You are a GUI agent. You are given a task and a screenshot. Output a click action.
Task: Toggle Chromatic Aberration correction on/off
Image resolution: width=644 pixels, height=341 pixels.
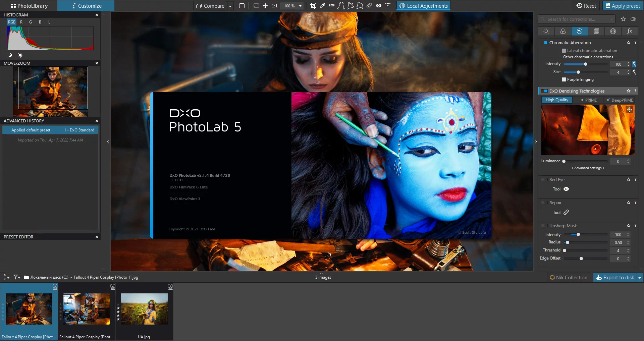pos(544,43)
